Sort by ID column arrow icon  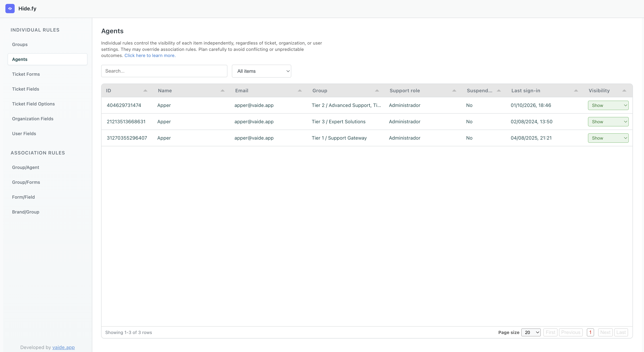145,90
